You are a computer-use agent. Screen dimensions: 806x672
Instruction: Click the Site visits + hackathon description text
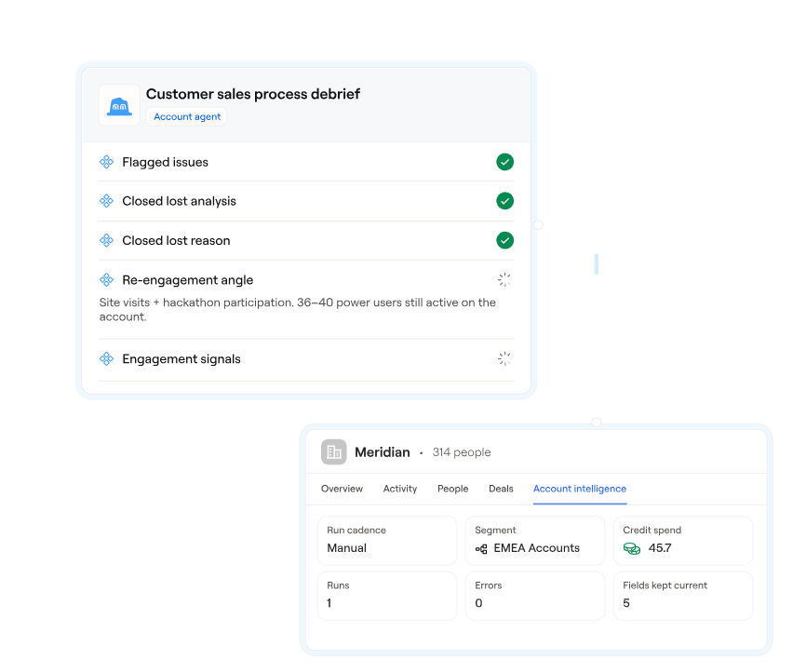click(x=297, y=310)
